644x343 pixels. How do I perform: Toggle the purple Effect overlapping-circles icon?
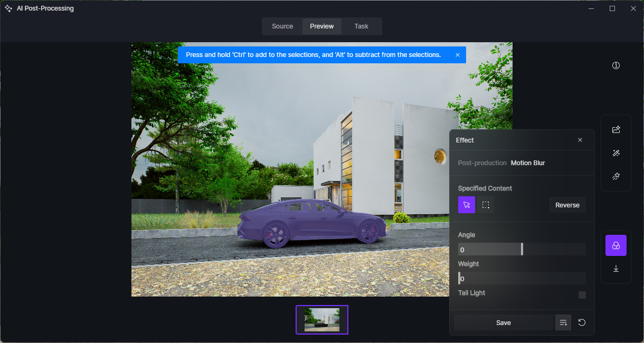(x=616, y=245)
